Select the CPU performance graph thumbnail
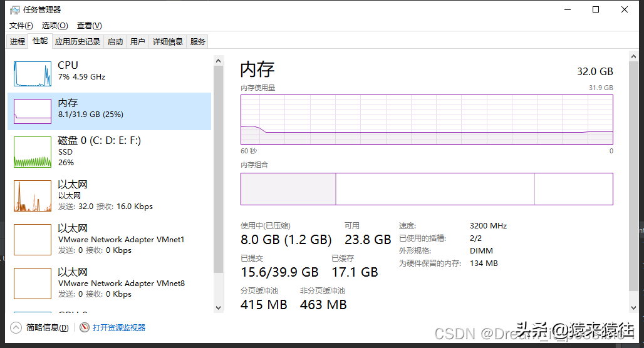644x348 pixels. point(33,74)
